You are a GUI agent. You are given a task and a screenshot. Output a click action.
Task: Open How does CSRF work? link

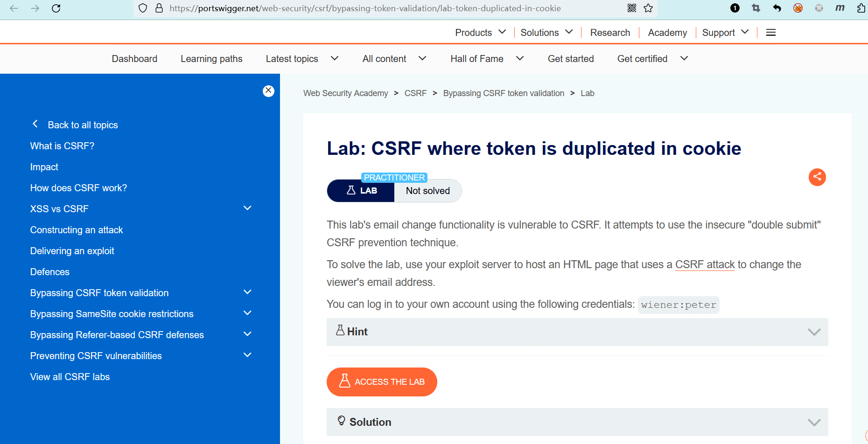click(78, 188)
